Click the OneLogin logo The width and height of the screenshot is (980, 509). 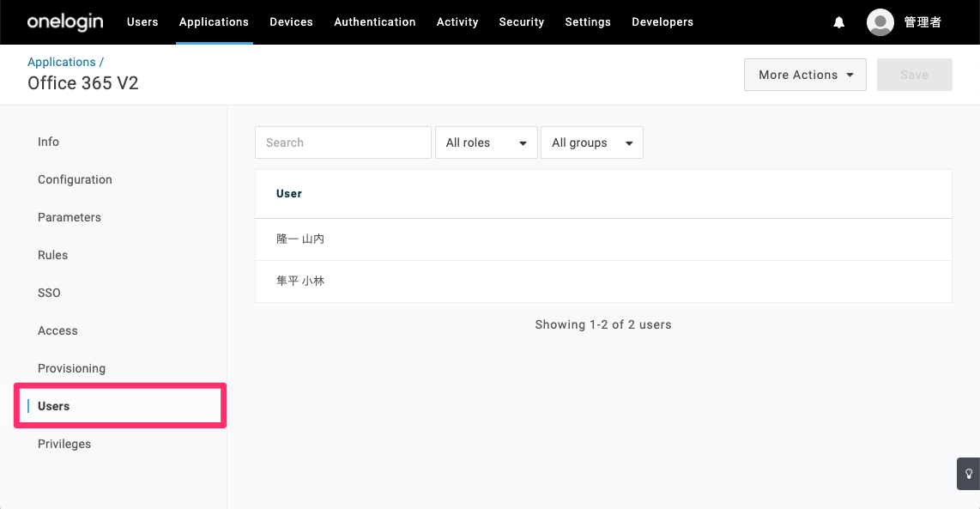click(65, 21)
